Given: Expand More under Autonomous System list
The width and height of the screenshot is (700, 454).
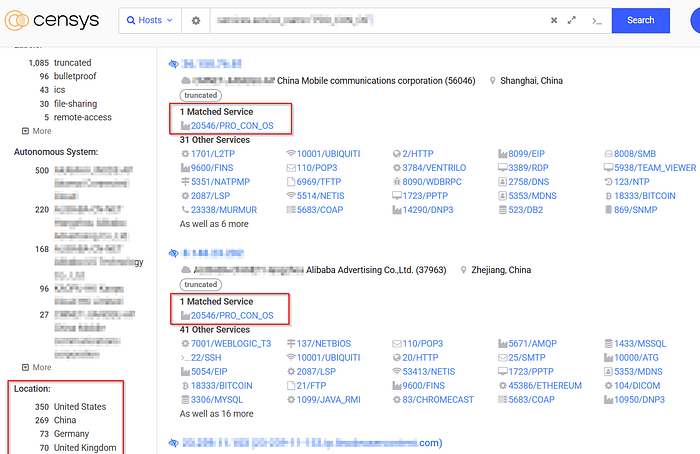Looking at the screenshot, I should (x=37, y=367).
